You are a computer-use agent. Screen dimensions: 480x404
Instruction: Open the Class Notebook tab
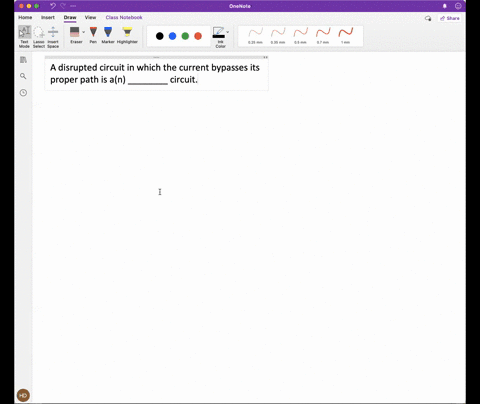tap(124, 17)
